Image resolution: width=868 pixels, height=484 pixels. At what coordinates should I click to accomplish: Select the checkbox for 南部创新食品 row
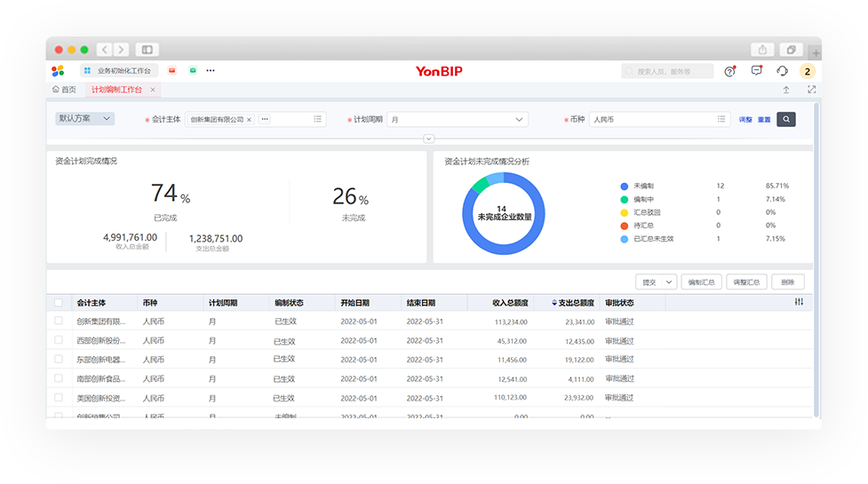click(x=59, y=378)
